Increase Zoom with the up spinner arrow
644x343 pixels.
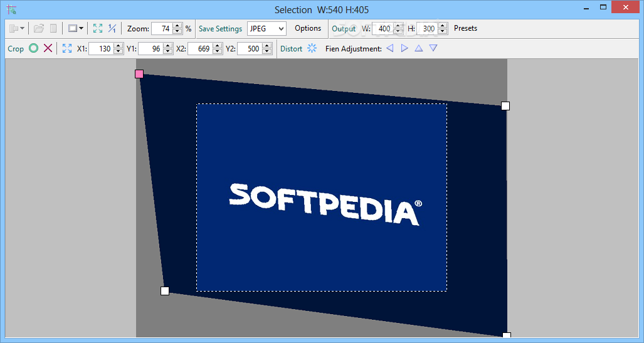(177, 26)
